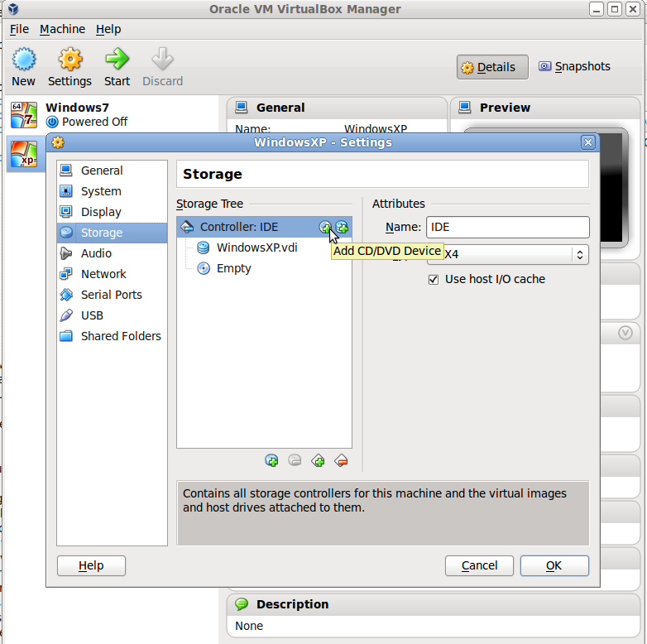Image resolution: width=647 pixels, height=644 pixels.
Task: Click the 'None' description text
Action: [x=249, y=626]
